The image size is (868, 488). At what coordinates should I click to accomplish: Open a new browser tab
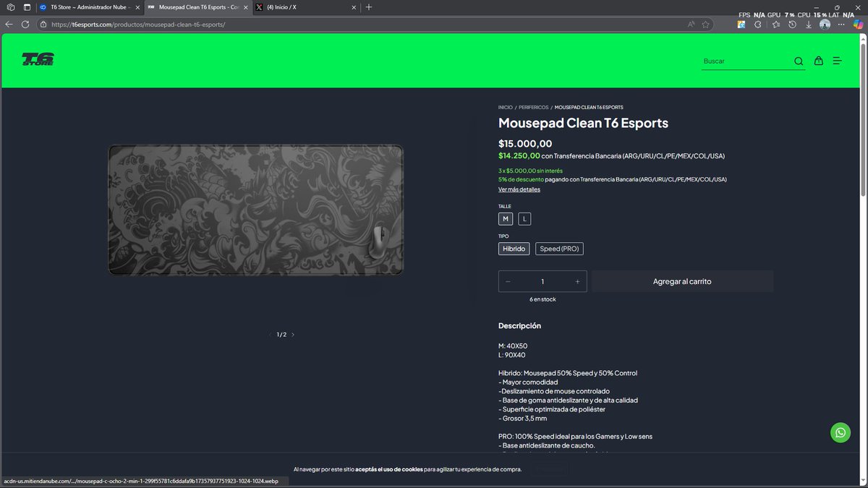tap(369, 7)
